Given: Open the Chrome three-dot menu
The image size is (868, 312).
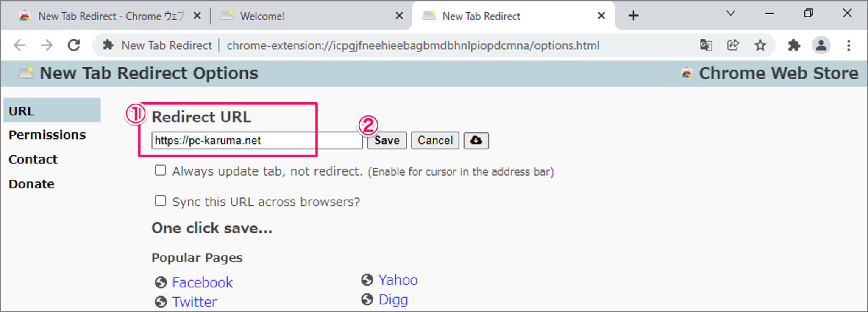Looking at the screenshot, I should click(x=849, y=45).
